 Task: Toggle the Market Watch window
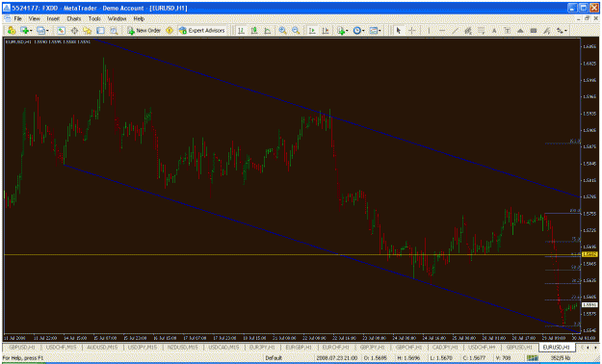point(61,31)
